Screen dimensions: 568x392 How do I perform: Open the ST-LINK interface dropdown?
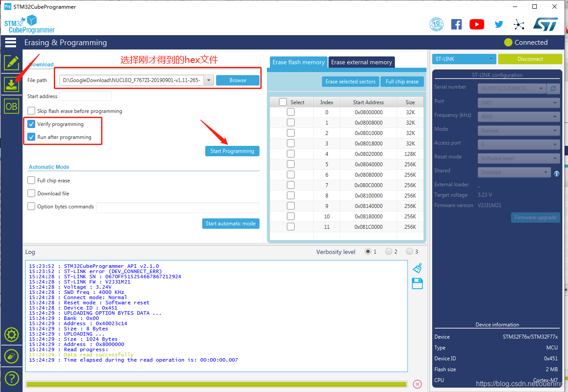pyautogui.click(x=464, y=59)
